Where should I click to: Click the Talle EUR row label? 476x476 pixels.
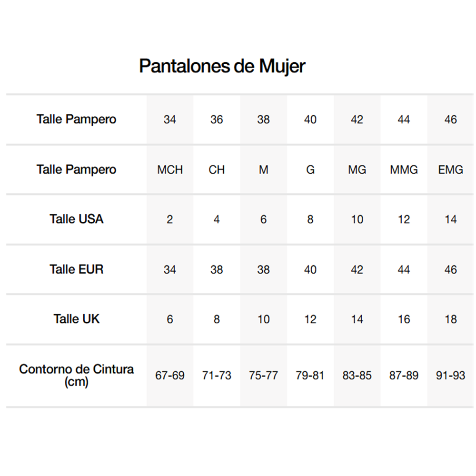coord(76,269)
